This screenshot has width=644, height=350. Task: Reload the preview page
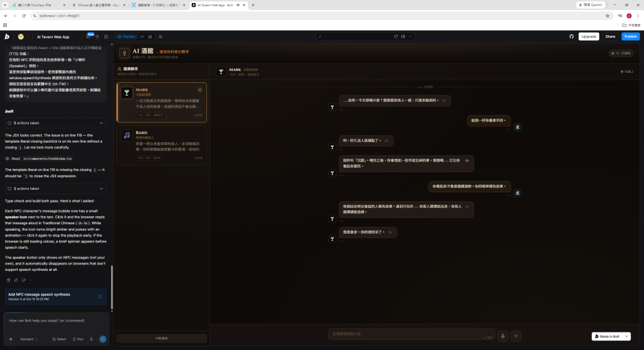396,36
